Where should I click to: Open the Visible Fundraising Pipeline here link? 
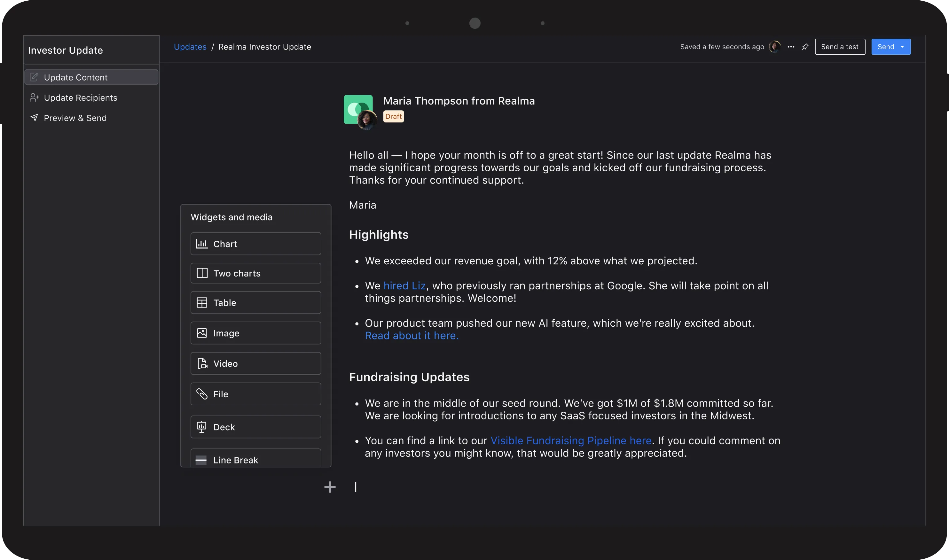click(570, 440)
